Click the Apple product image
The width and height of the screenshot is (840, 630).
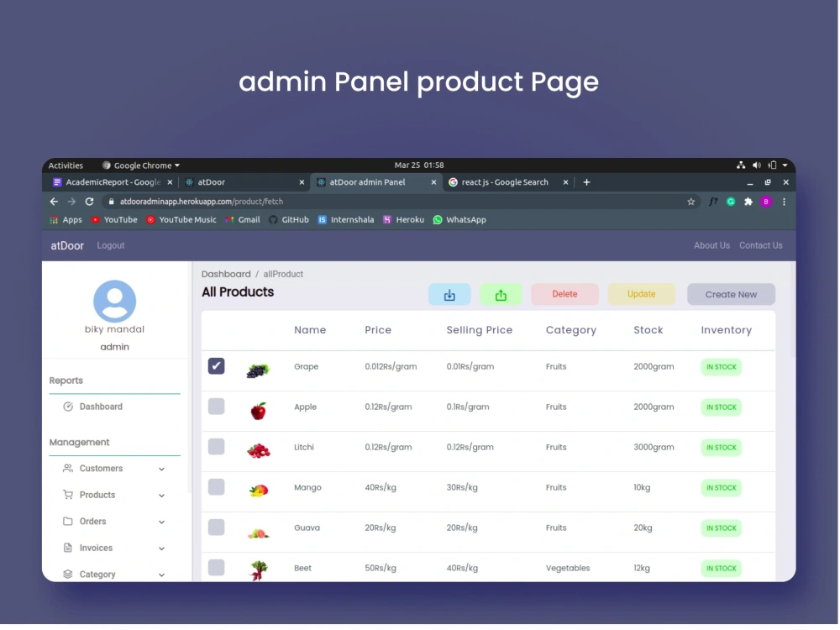259,411
